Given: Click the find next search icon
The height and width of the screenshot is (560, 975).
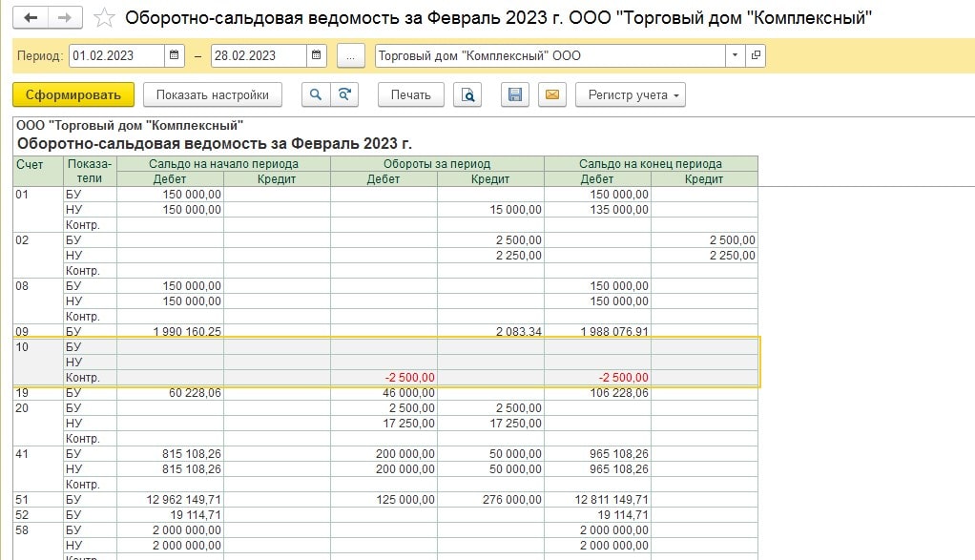Looking at the screenshot, I should pyautogui.click(x=343, y=94).
